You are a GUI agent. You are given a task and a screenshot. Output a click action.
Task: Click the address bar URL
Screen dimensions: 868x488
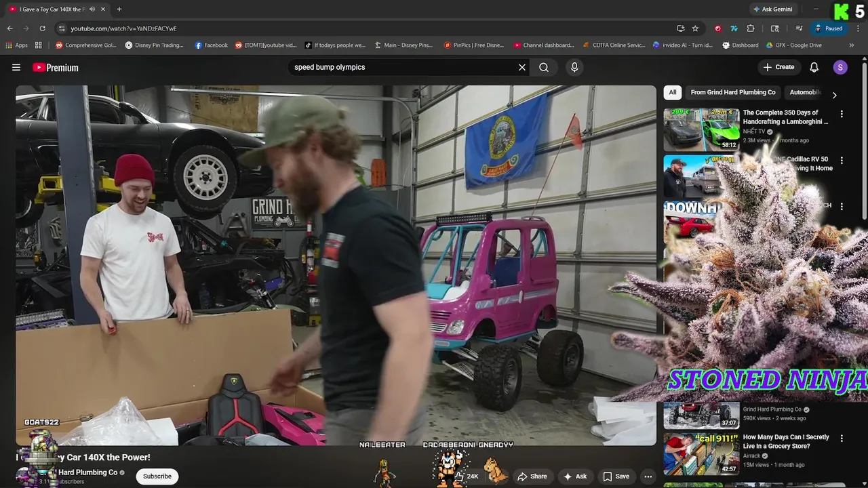[123, 28]
